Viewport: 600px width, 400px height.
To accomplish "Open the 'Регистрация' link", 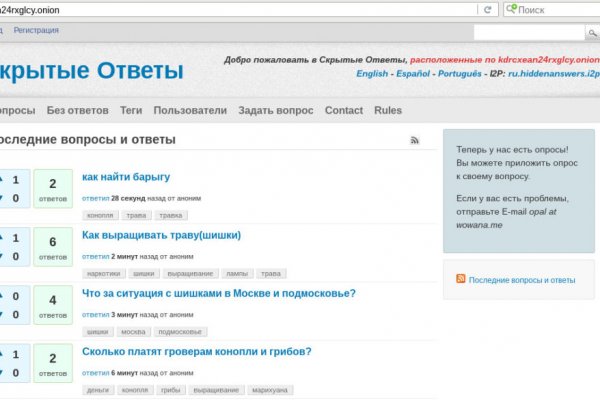I will click(x=36, y=30).
